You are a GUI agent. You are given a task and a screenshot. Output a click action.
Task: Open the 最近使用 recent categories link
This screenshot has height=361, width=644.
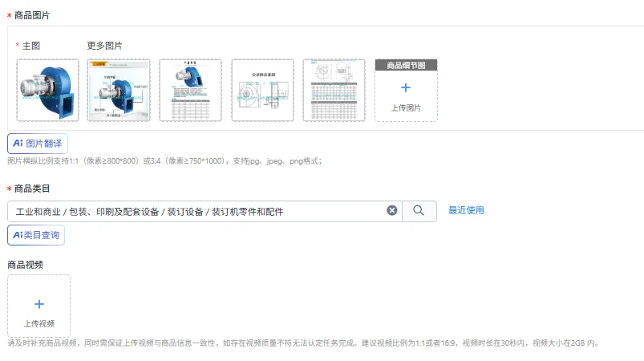466,210
